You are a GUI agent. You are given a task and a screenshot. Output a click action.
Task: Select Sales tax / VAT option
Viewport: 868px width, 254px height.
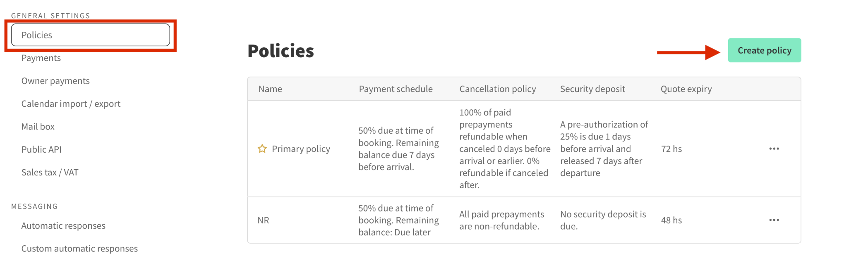(50, 172)
